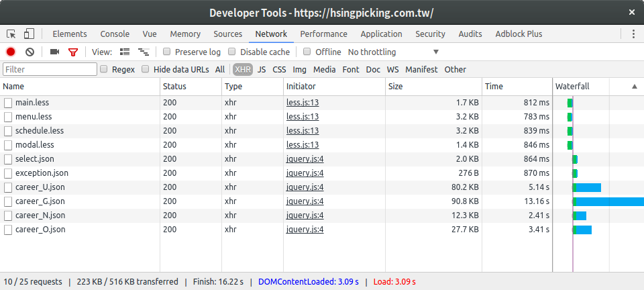Open the Sources tab
Screen dimensions: 644x290
(x=228, y=34)
